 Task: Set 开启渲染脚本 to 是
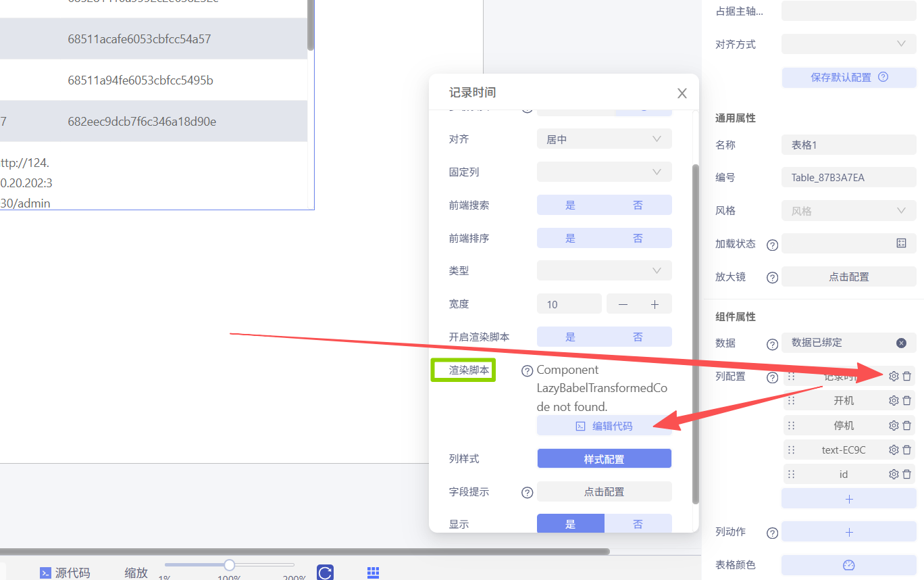point(571,337)
